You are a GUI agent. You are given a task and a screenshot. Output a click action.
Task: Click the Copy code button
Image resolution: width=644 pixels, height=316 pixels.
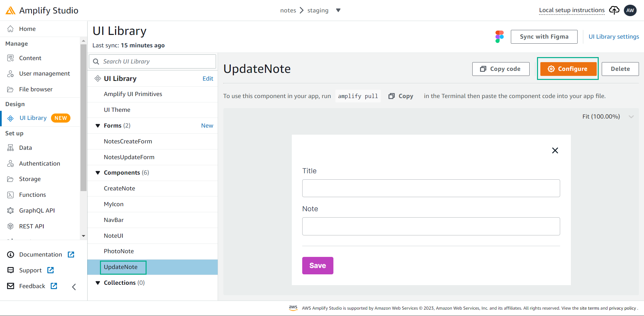pyautogui.click(x=501, y=69)
